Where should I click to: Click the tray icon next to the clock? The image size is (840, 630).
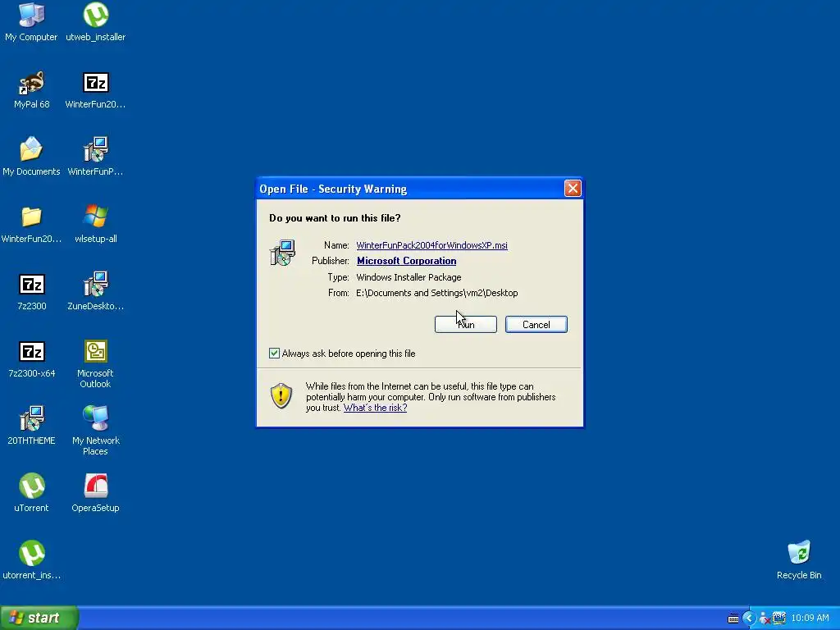779,618
